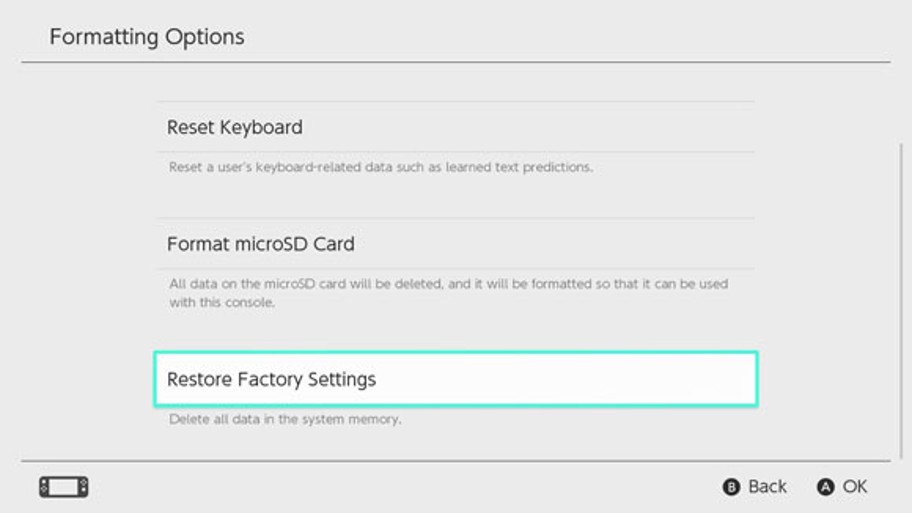
Task: Tap the A button icon
Action: click(825, 487)
